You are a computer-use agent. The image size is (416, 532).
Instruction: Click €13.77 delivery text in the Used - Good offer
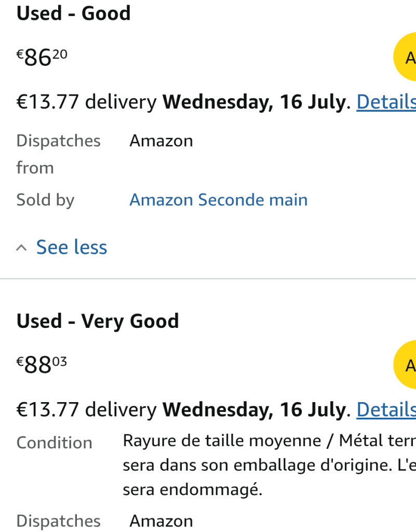(x=87, y=102)
